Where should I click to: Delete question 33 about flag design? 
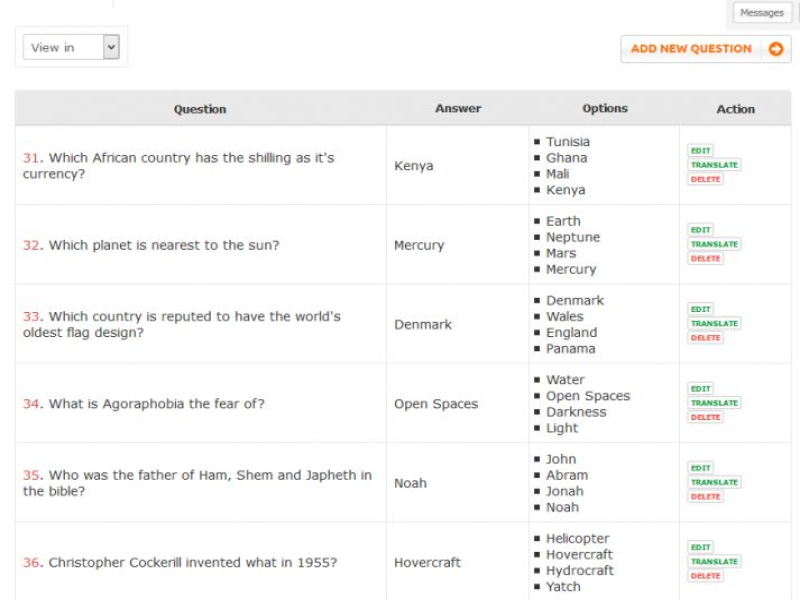point(705,338)
